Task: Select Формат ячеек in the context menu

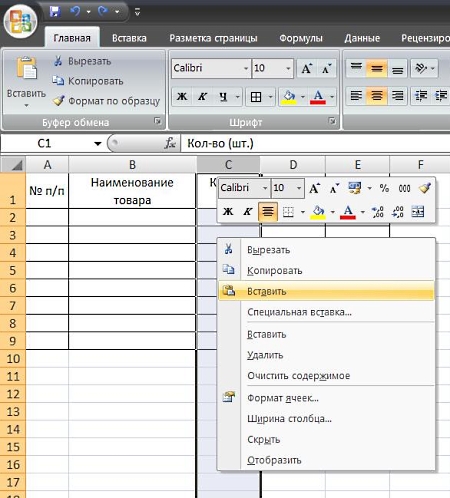Action: (x=283, y=398)
